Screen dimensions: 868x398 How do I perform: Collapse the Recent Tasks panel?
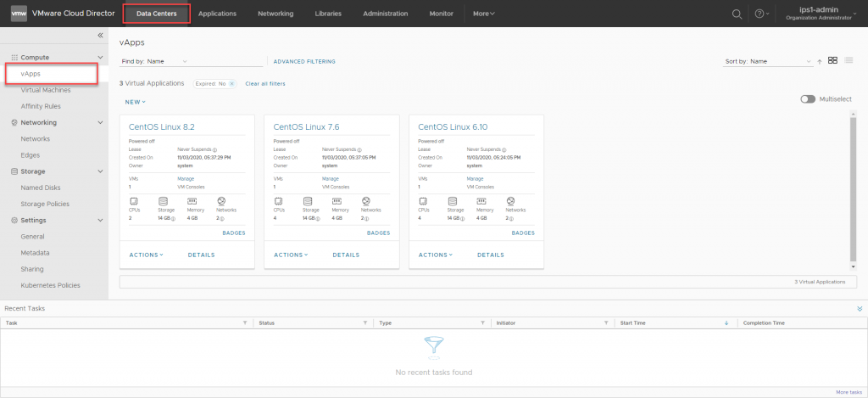pos(860,309)
